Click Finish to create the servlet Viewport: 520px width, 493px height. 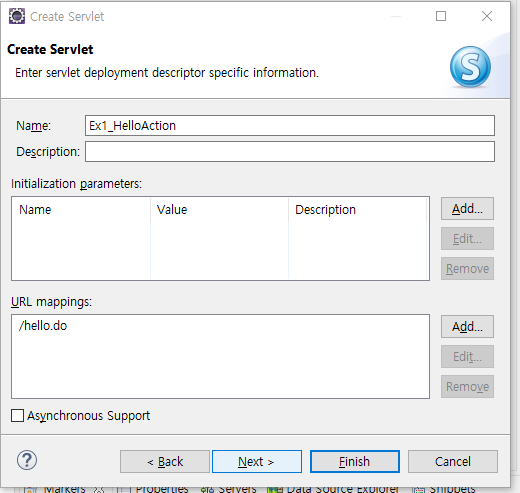tap(355, 462)
